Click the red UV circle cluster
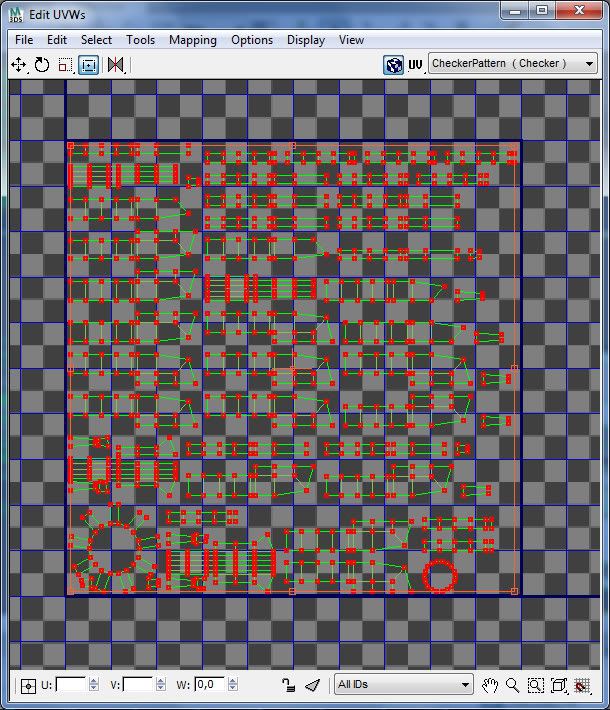Image resolution: width=610 pixels, height=710 pixels. 440,576
